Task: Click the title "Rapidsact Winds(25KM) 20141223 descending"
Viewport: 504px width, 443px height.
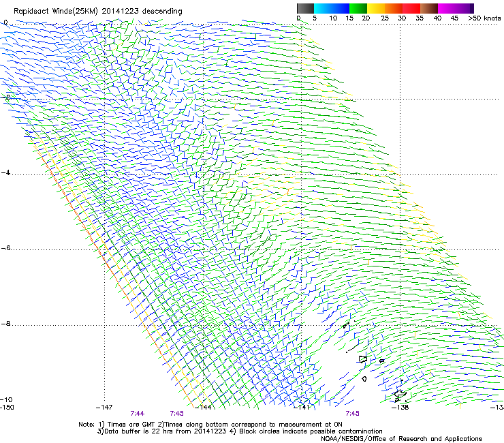Action: [x=97, y=11]
